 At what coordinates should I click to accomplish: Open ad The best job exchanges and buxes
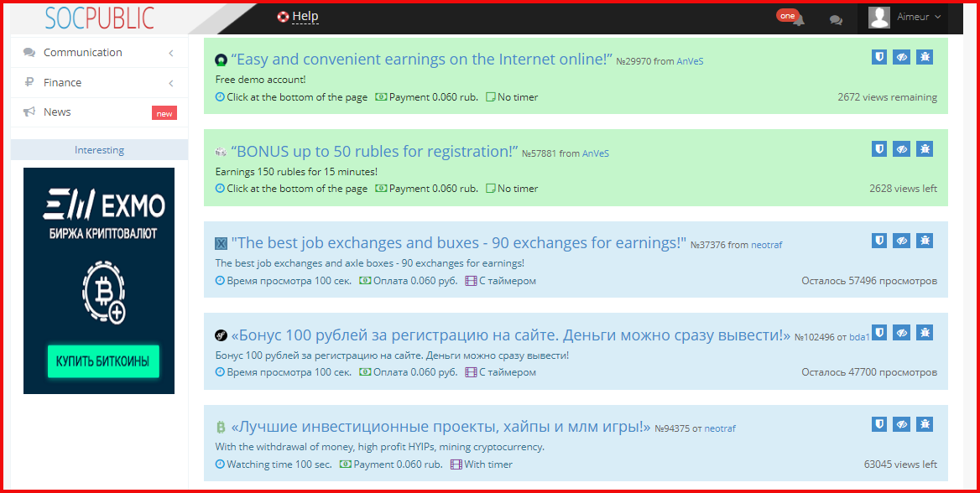459,243
